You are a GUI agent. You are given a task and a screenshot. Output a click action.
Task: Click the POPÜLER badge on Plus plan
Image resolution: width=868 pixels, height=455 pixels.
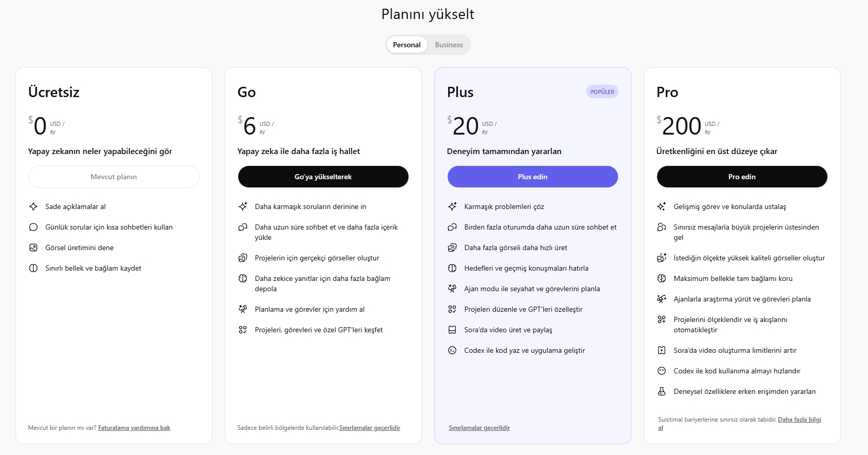(602, 91)
